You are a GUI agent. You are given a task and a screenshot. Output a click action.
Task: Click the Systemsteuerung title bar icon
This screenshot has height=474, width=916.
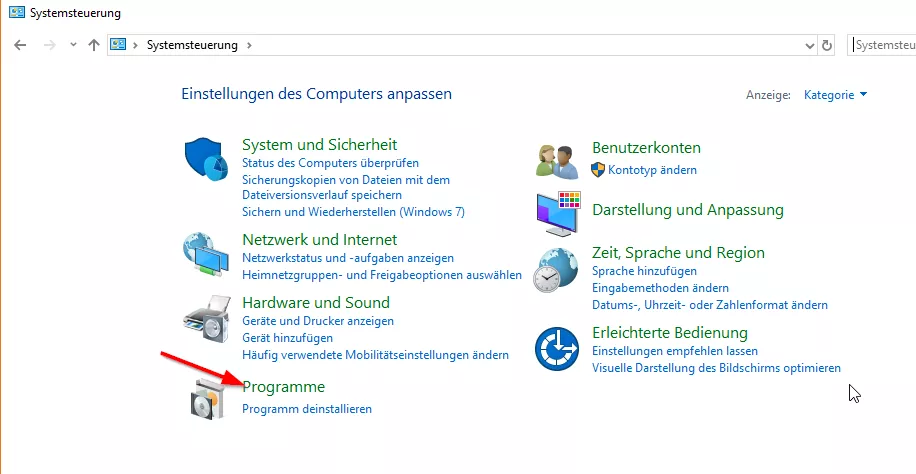click(x=17, y=12)
